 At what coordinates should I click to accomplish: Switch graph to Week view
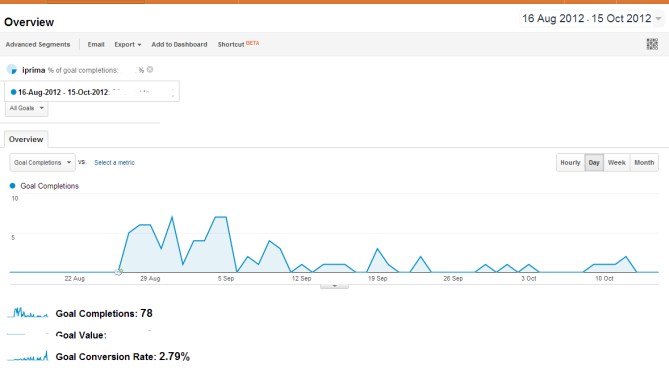617,162
